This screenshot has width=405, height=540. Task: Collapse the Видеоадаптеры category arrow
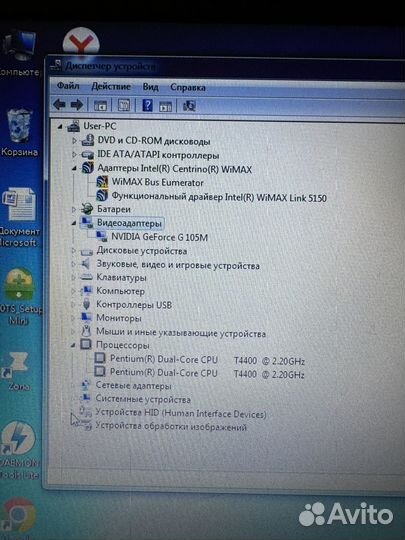(x=74, y=223)
